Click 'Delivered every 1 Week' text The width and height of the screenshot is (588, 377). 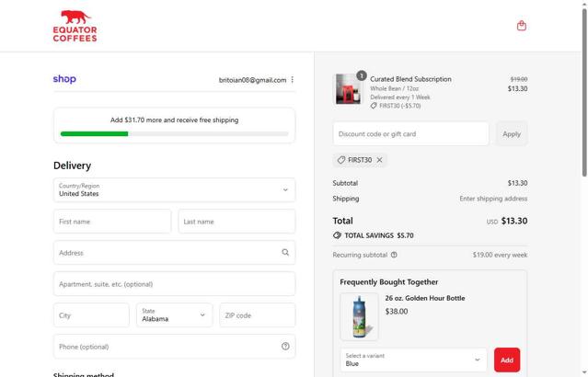(x=400, y=97)
